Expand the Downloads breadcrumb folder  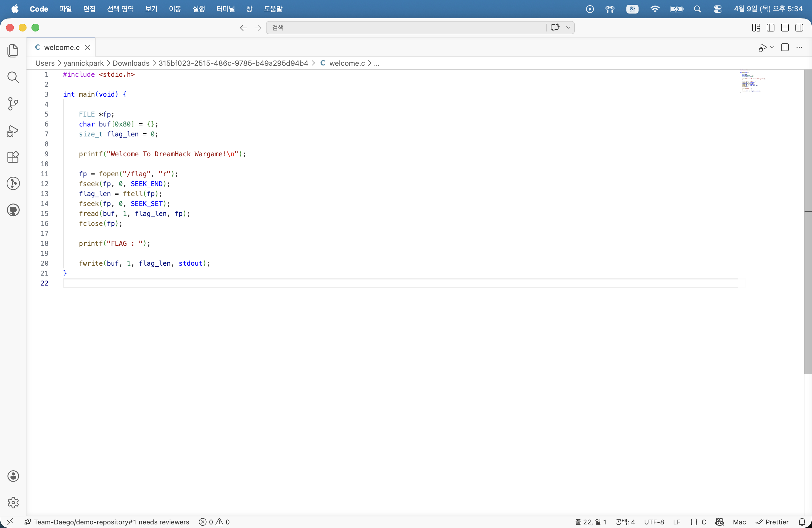(131, 63)
